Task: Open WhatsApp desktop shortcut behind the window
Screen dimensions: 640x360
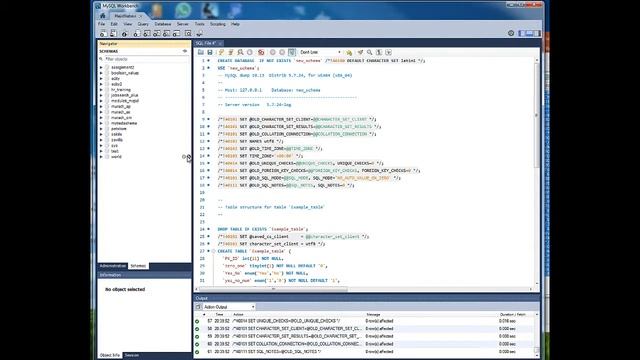Action: [183, 10]
